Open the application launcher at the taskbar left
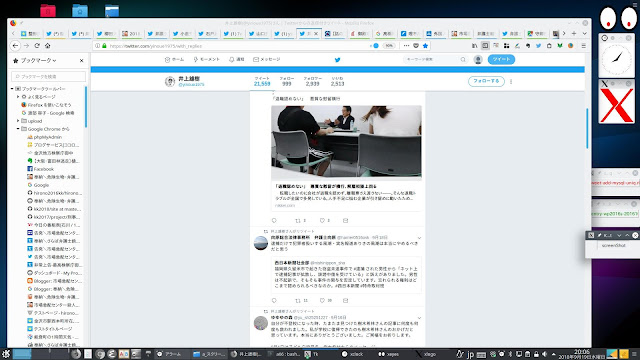The width and height of the screenshot is (640, 360). coord(5,354)
